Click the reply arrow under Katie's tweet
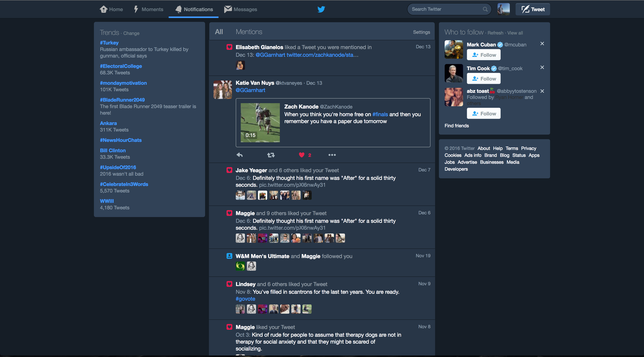644x357 pixels. point(240,155)
